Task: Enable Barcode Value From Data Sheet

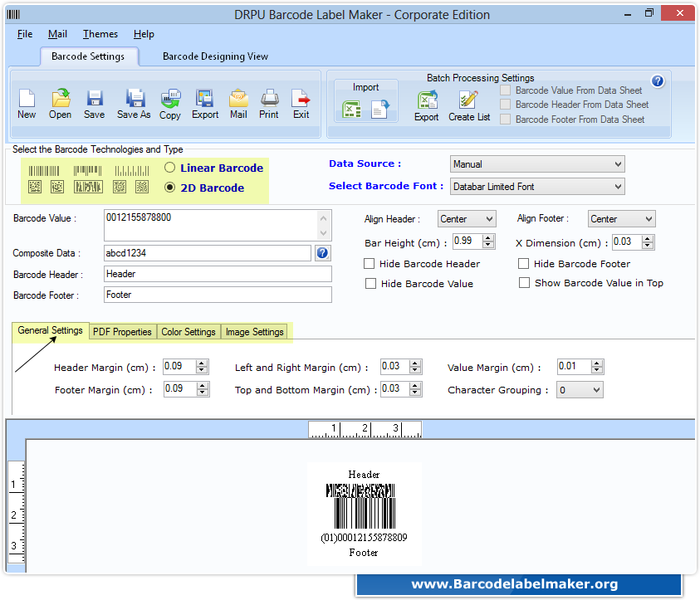Action: (x=506, y=90)
